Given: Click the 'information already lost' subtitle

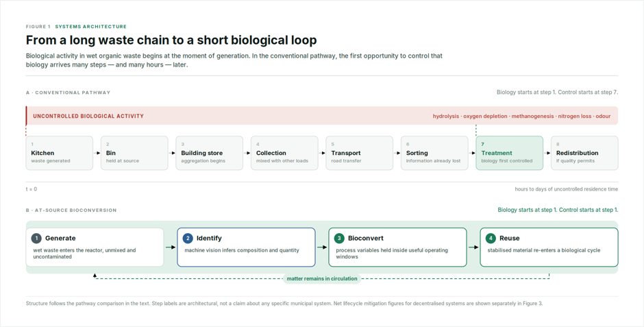Looking at the screenshot, I should click(x=433, y=161).
